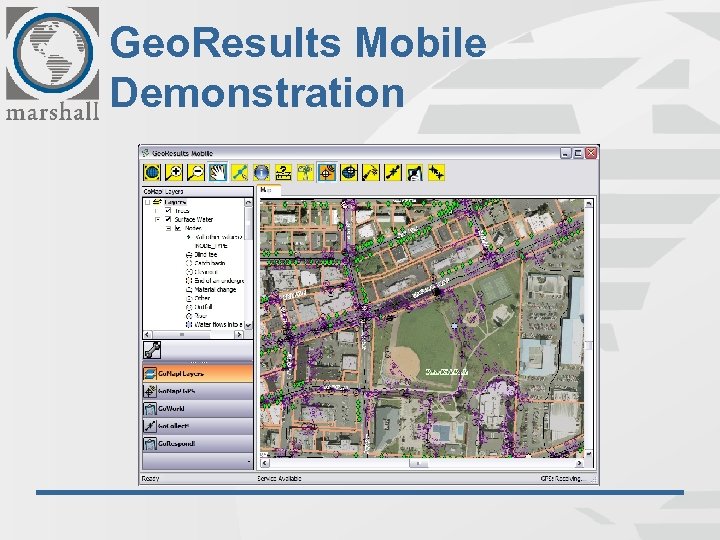This screenshot has width=720, height=540.
Task: Click the map scroll right arrow
Action: pos(579,463)
